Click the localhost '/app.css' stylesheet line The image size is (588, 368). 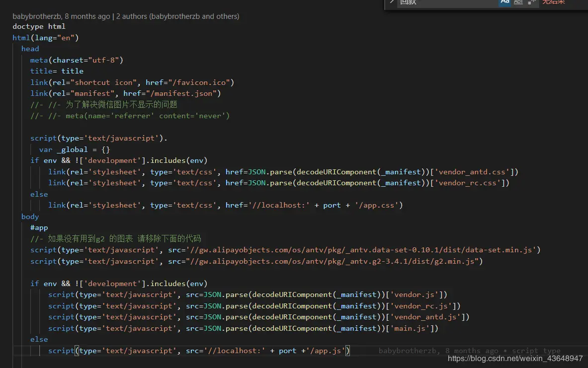pos(225,206)
